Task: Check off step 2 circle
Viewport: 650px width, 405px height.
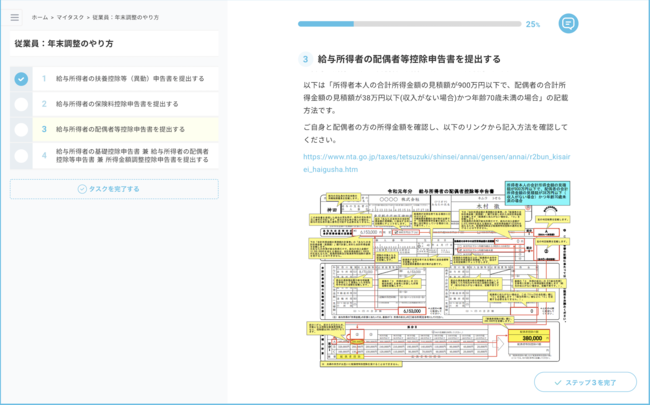Action: coord(21,103)
